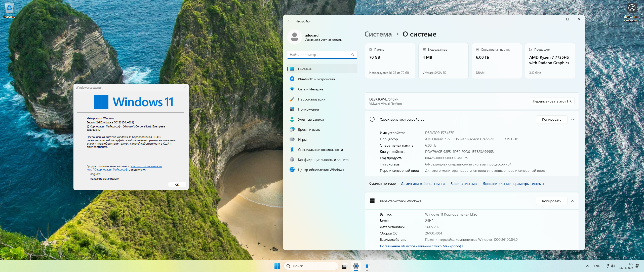
Task: Click the winver taskbar icon
Action: coord(367,266)
